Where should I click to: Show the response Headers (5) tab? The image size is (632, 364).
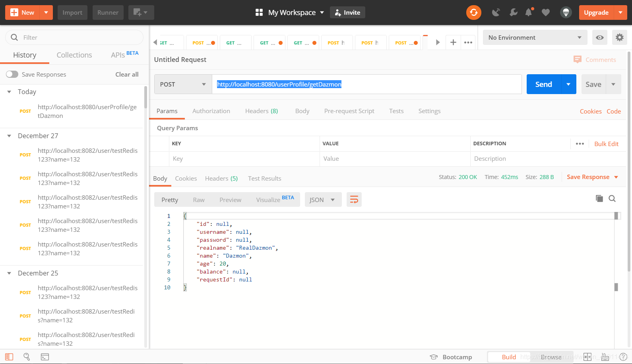pyautogui.click(x=221, y=179)
